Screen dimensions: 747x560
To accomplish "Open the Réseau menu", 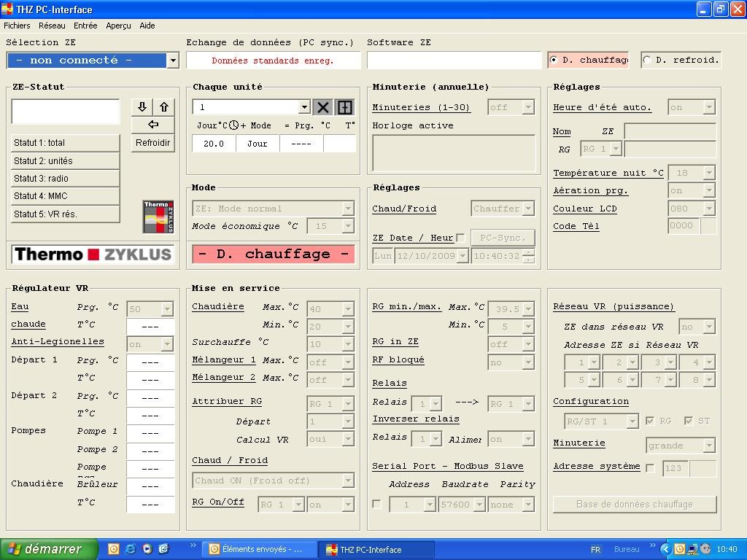I will [52, 26].
